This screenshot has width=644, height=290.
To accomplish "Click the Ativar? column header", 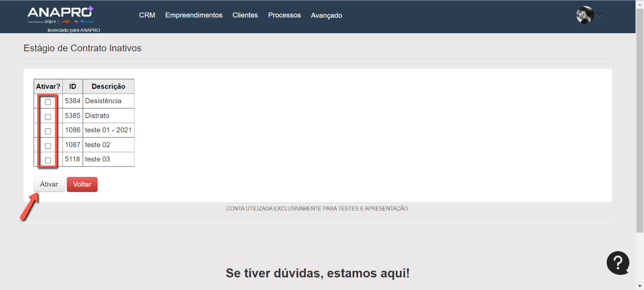I will (48, 86).
